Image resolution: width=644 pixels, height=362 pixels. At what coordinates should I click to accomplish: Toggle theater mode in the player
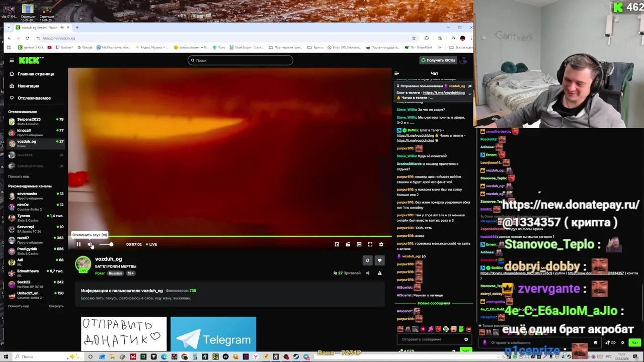pyautogui.click(x=359, y=244)
